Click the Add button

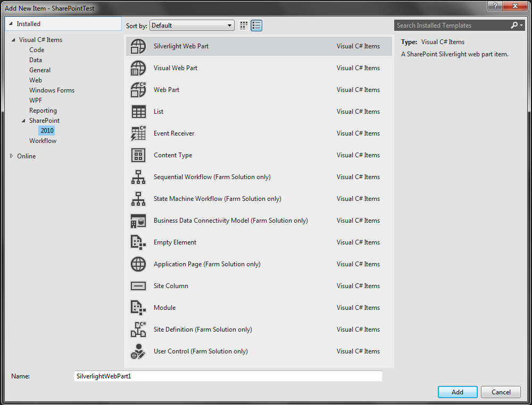(457, 392)
